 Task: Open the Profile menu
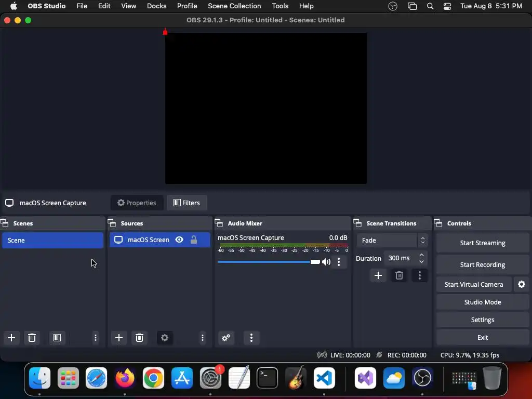(x=187, y=6)
